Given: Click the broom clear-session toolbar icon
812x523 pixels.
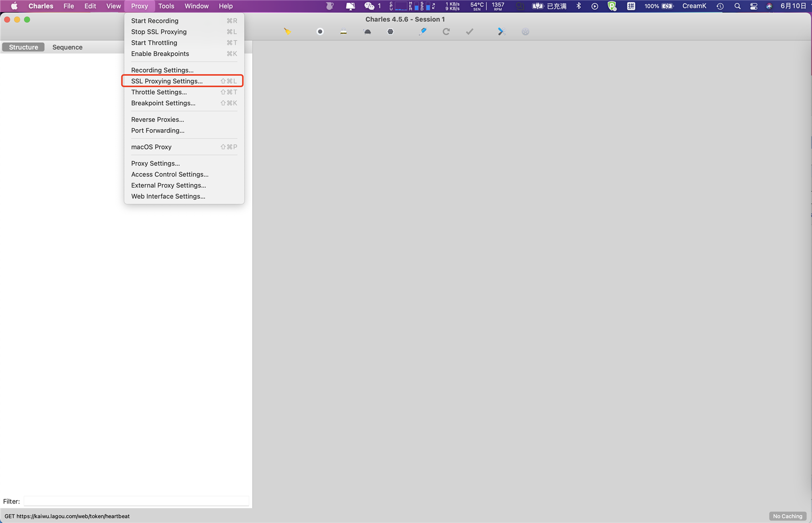Looking at the screenshot, I should [288, 31].
